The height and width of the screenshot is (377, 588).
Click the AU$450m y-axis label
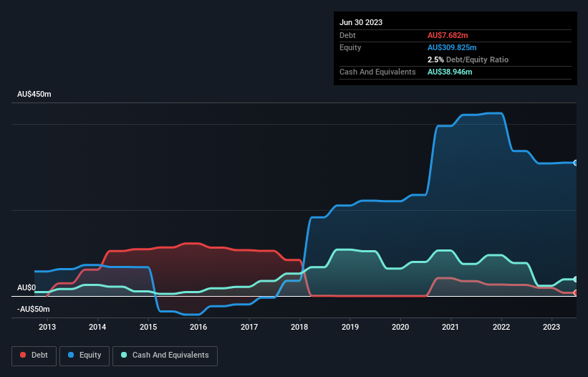coord(34,94)
